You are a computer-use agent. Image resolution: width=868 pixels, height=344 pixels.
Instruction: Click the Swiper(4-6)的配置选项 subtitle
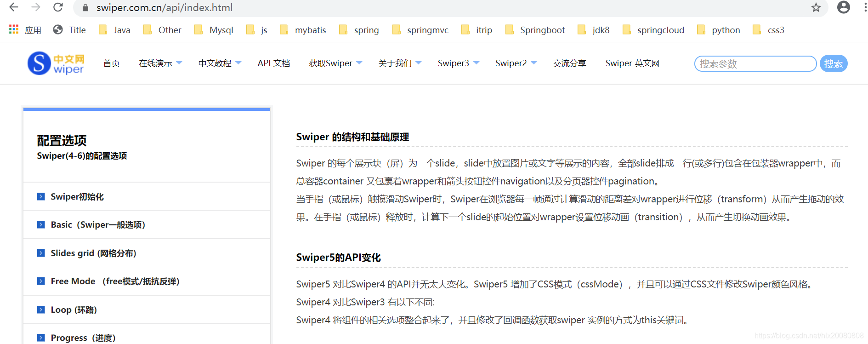tap(82, 156)
